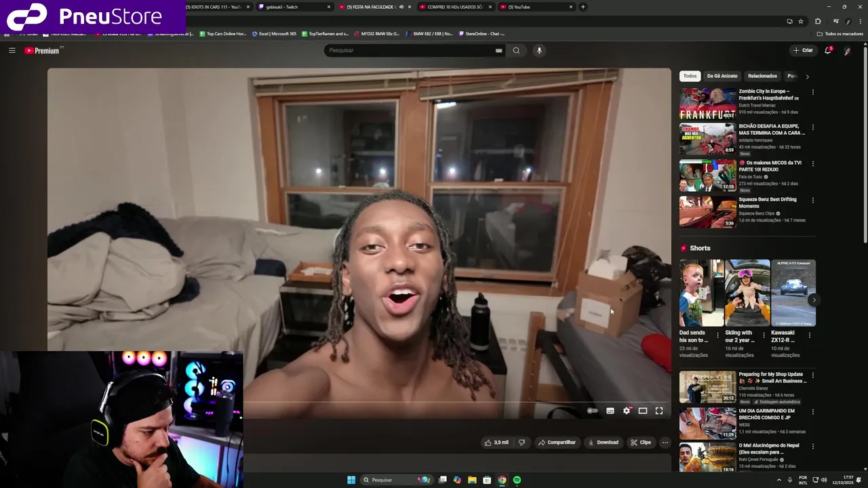Open options menu for Zombie City in Europe video

(x=812, y=92)
